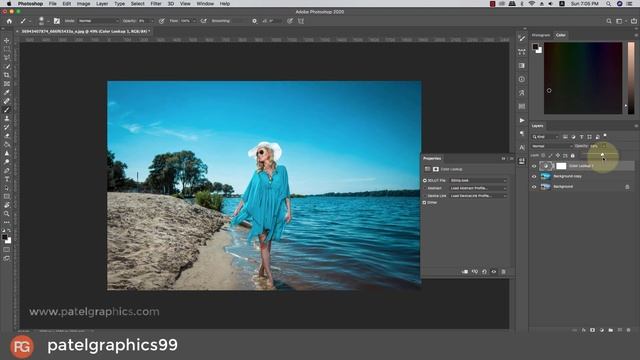Open the layer blend mode Normal dropdown

click(551, 146)
